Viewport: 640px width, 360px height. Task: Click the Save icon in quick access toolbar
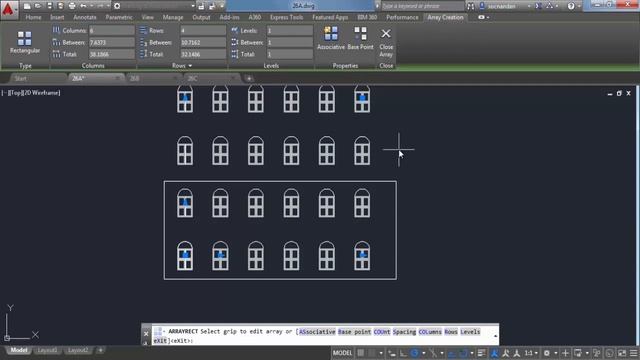click(x=49, y=6)
